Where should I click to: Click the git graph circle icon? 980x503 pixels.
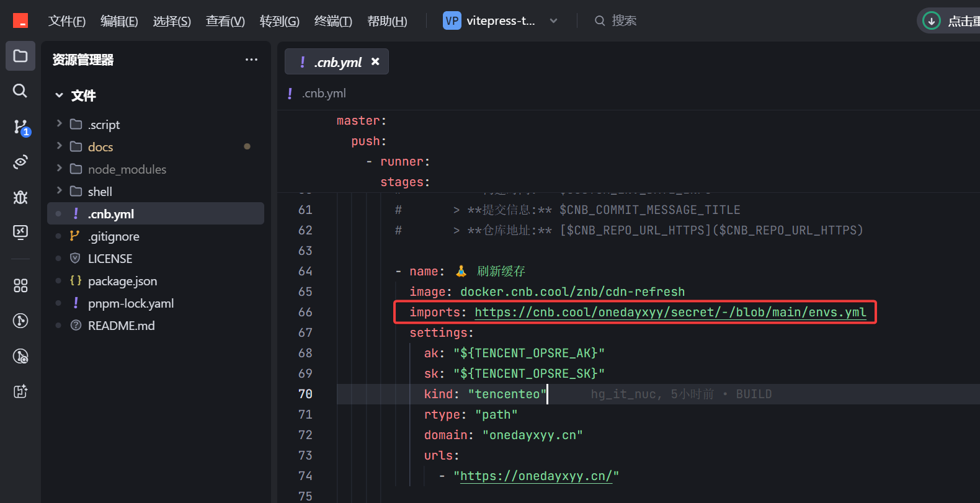coord(20,321)
